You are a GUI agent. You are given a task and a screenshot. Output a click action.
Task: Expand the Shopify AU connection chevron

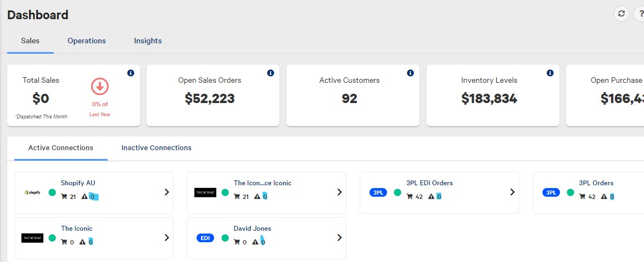point(166,192)
